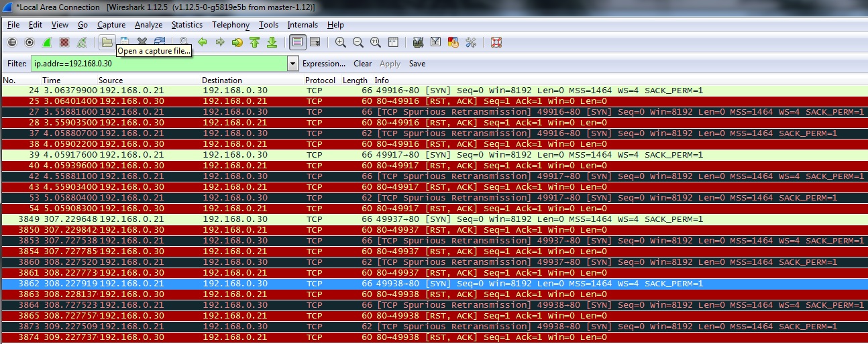Select packet number 3853 row

point(434,241)
